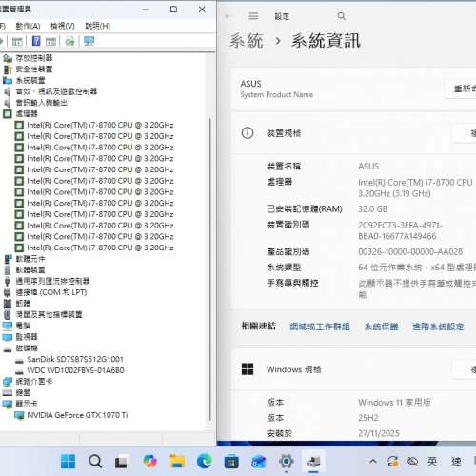Click the scan for hardware changes monitor icon

tap(89, 41)
